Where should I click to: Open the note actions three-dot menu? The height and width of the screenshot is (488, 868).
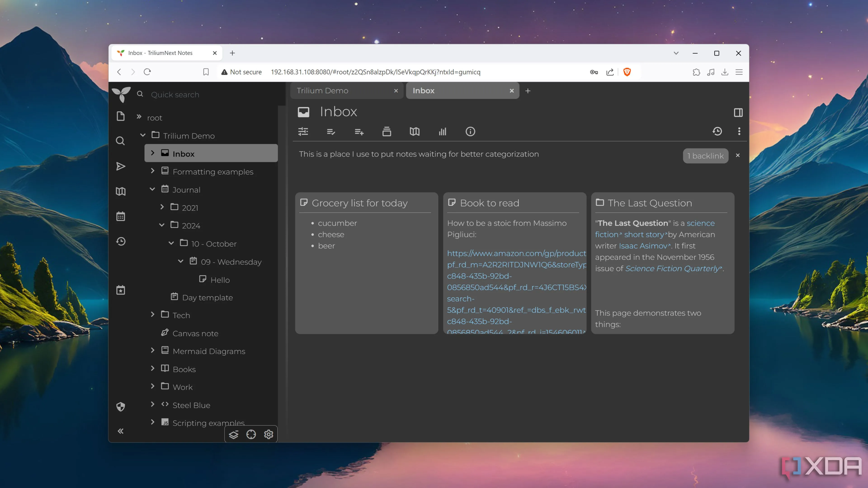point(739,131)
